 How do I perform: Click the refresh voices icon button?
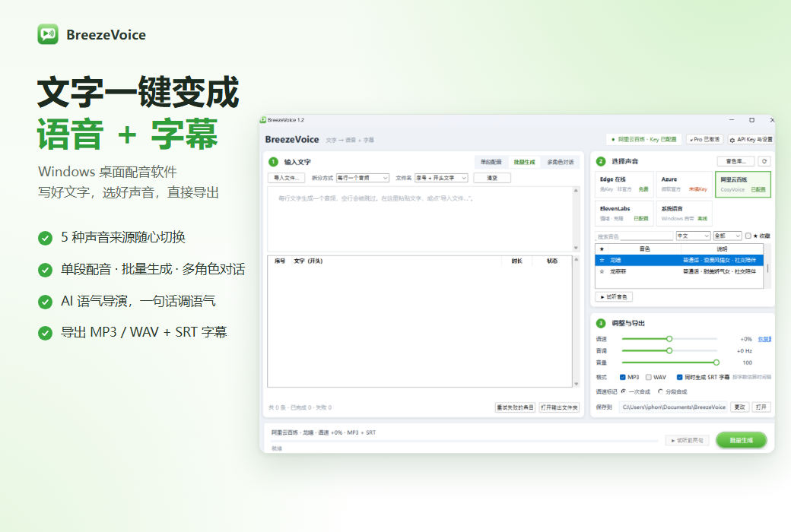[x=764, y=161]
